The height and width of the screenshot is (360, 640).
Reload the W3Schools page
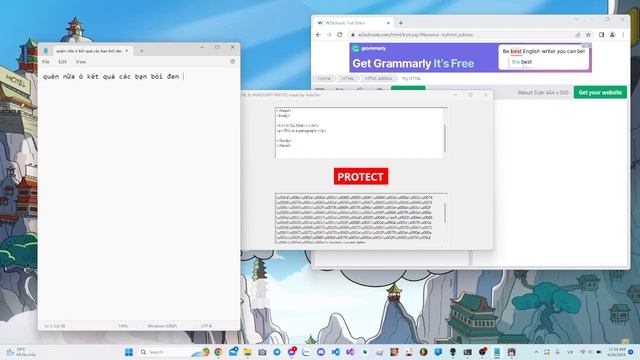coord(340,35)
